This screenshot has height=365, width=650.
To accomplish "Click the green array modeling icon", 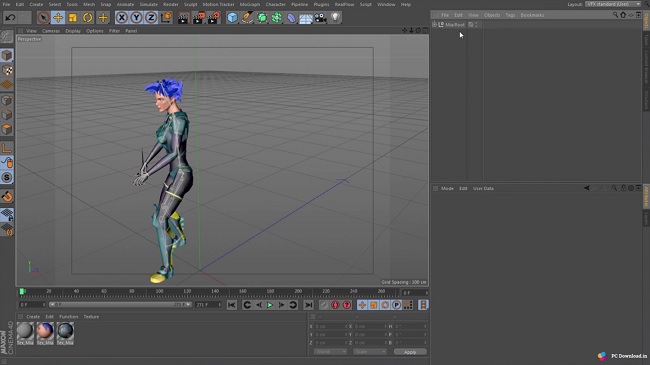I will pyautogui.click(x=276, y=17).
